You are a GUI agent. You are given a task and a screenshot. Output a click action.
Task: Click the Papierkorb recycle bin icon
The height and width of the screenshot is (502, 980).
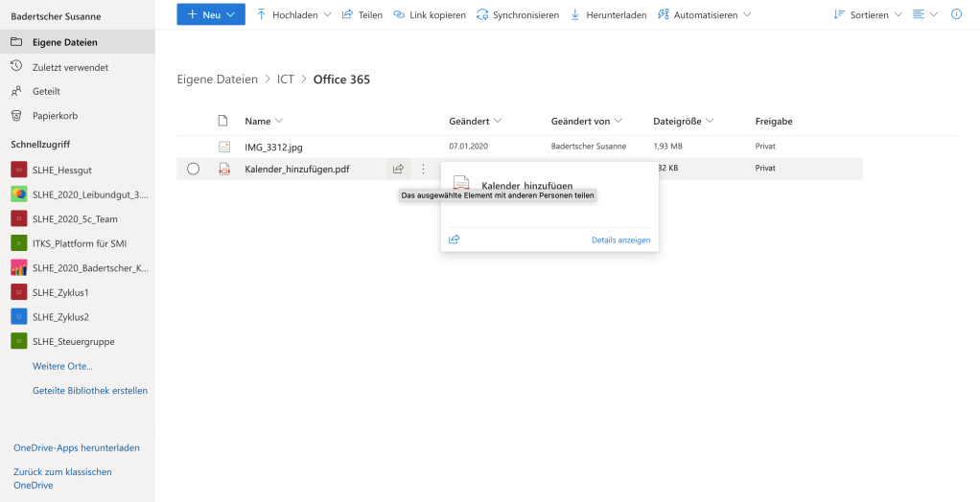[16, 115]
